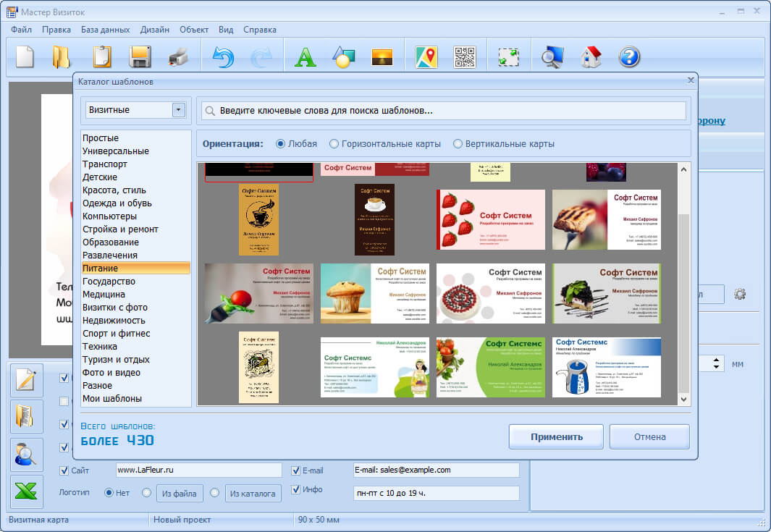
Task: Open help with the blue question icon
Action: pyautogui.click(x=629, y=57)
